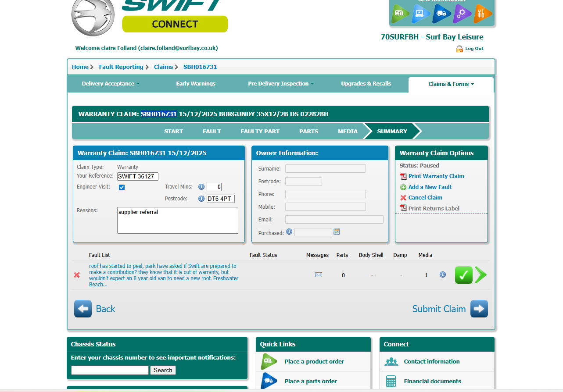563x392 pixels.
Task: Click the blue Back arrow icon
Action: click(83, 309)
